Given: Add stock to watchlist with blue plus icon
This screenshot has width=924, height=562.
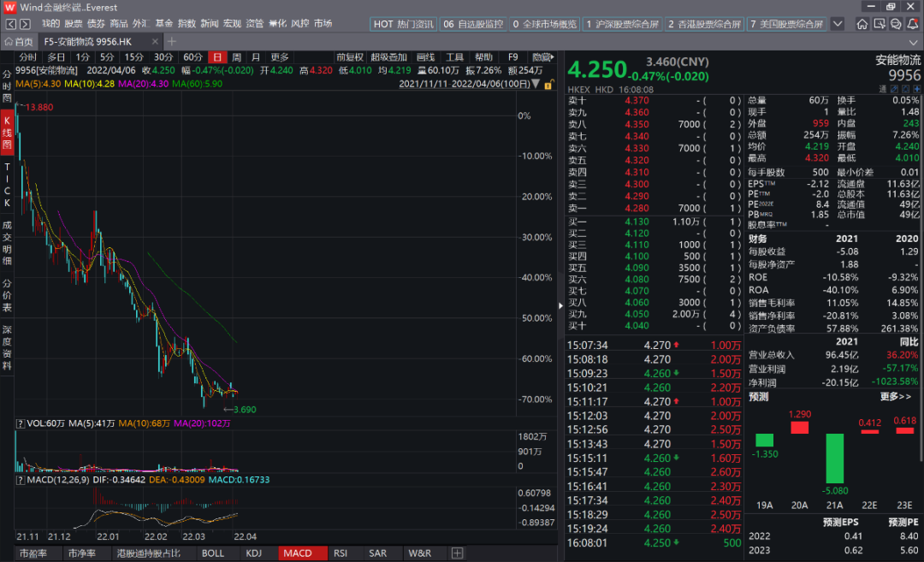Looking at the screenshot, I should 917,89.
